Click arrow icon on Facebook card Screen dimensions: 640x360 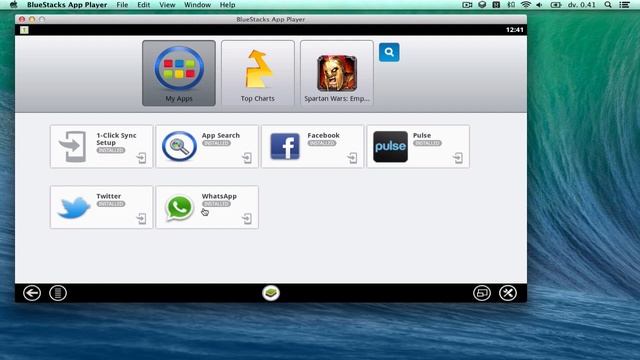[x=353, y=158]
